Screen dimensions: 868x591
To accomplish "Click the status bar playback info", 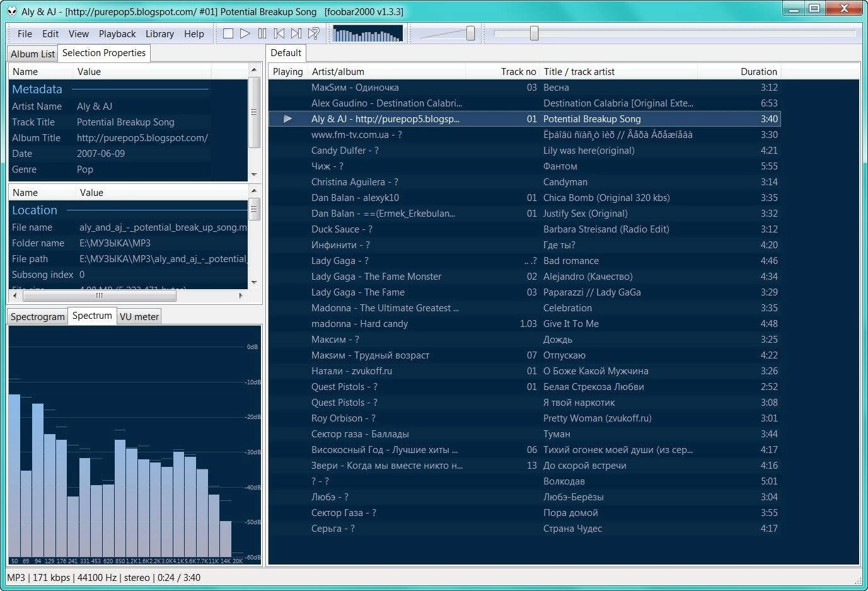I will [104, 578].
